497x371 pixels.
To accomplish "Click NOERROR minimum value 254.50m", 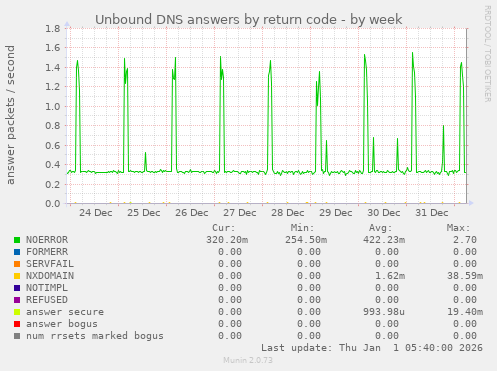I will point(306,240).
